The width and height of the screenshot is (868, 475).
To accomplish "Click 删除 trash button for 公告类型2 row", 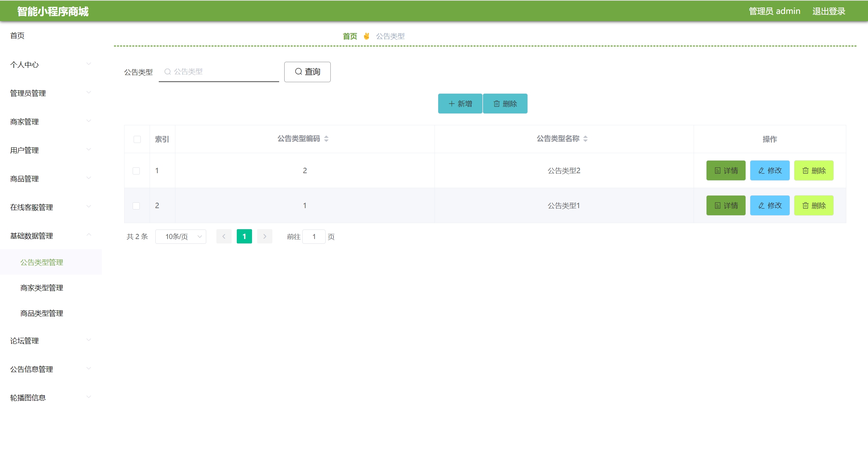I will 813,171.
